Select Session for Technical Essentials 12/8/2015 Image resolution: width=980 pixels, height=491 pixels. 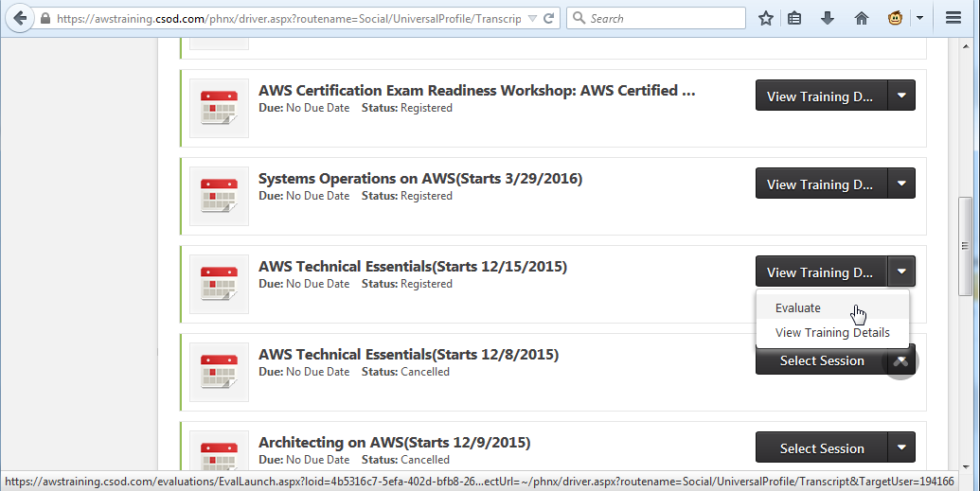[x=821, y=360]
